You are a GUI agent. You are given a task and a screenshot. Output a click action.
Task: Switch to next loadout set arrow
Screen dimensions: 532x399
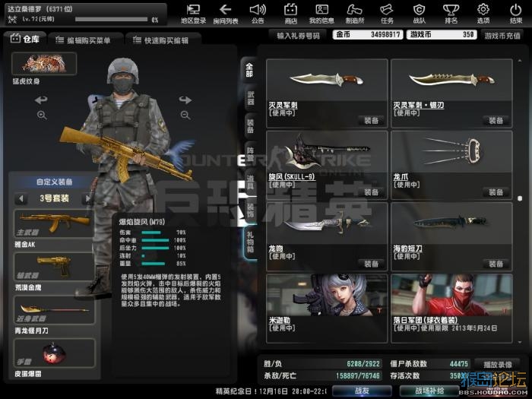tap(87, 198)
